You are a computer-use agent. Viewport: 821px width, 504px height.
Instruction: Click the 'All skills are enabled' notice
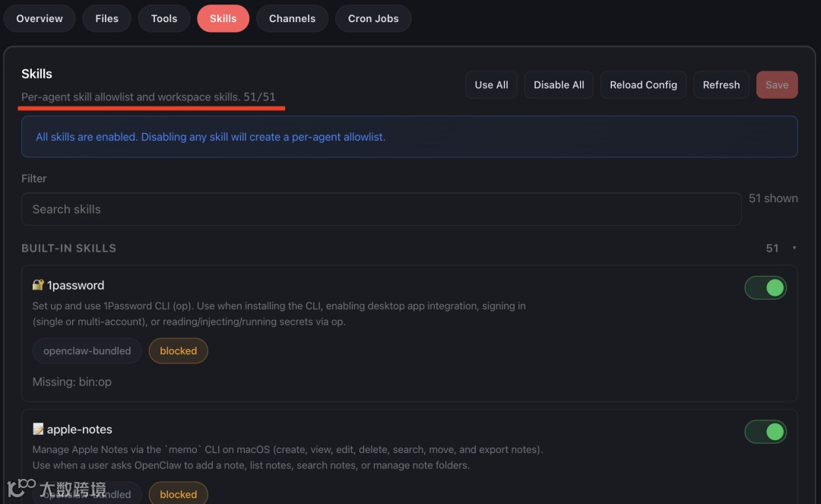click(410, 137)
